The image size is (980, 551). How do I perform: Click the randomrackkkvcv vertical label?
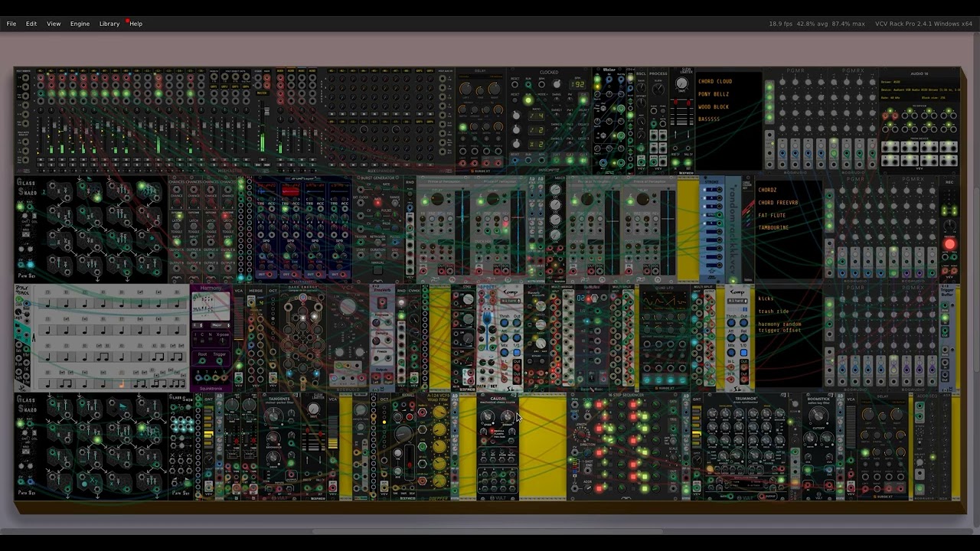(x=733, y=230)
